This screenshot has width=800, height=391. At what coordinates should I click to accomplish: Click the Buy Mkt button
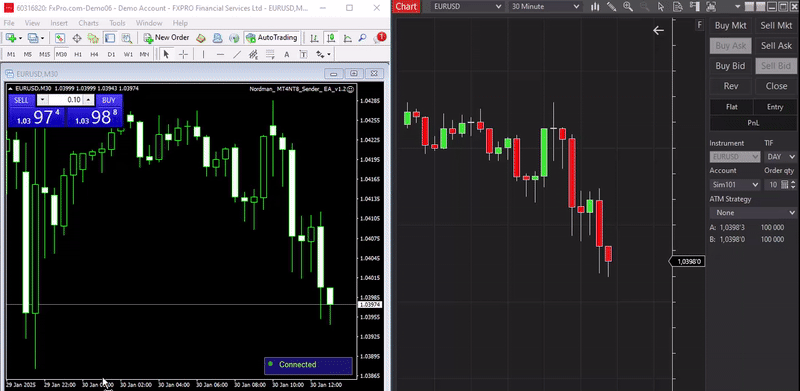pos(731,26)
